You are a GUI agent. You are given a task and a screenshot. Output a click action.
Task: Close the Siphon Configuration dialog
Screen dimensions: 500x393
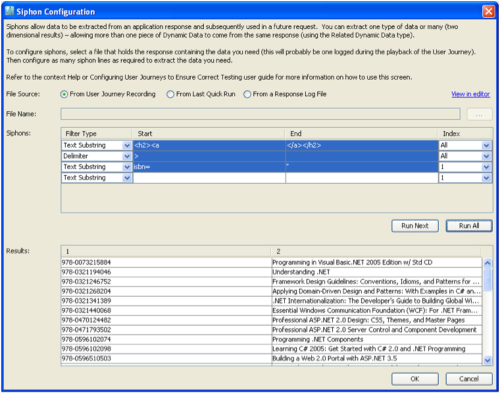488,11
